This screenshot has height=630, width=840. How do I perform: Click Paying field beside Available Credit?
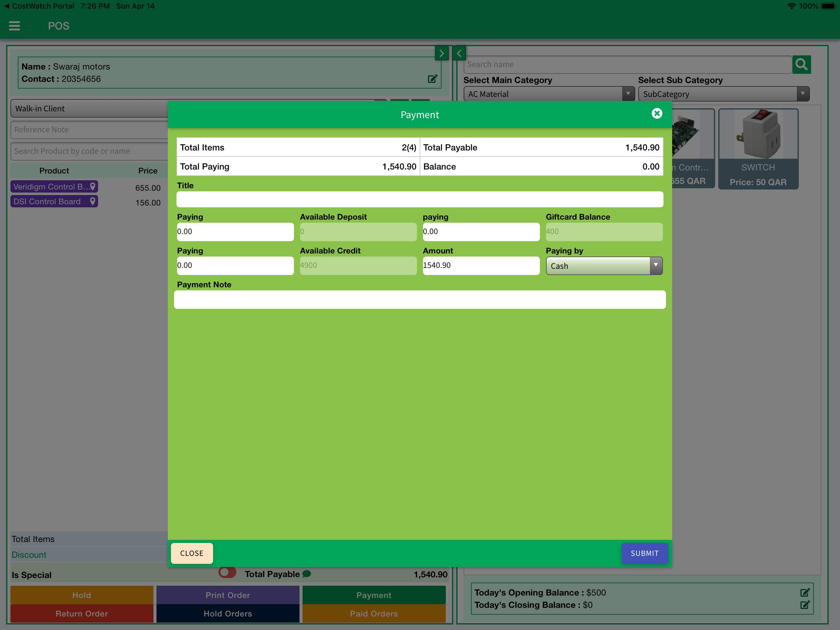235,265
